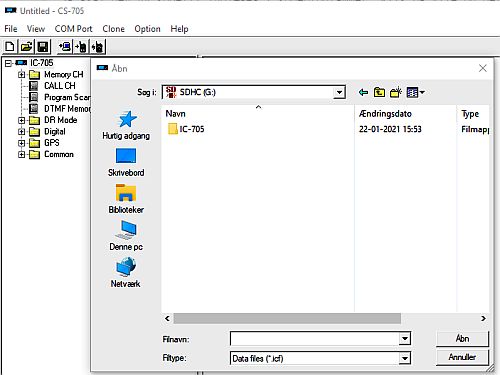Image resolution: width=500 pixels, height=375 pixels.
Task: Click the scroll left arrow in file list
Action: click(x=167, y=318)
